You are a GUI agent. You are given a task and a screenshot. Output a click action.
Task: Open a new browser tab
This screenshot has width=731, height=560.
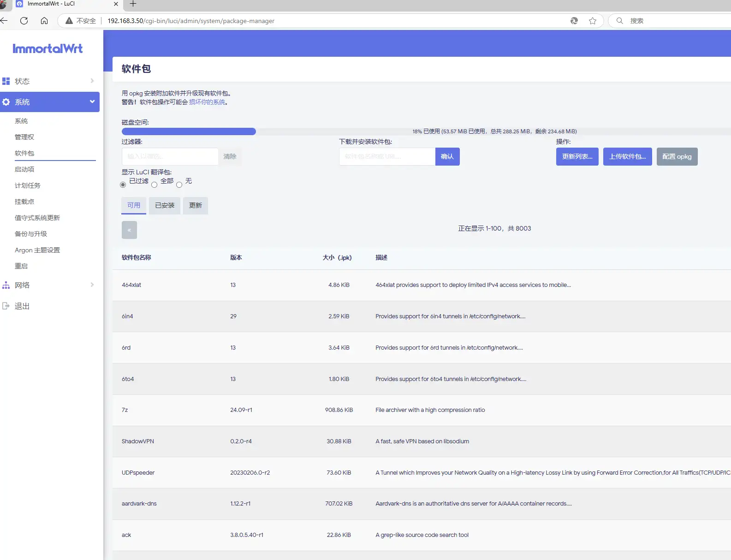coord(133,4)
